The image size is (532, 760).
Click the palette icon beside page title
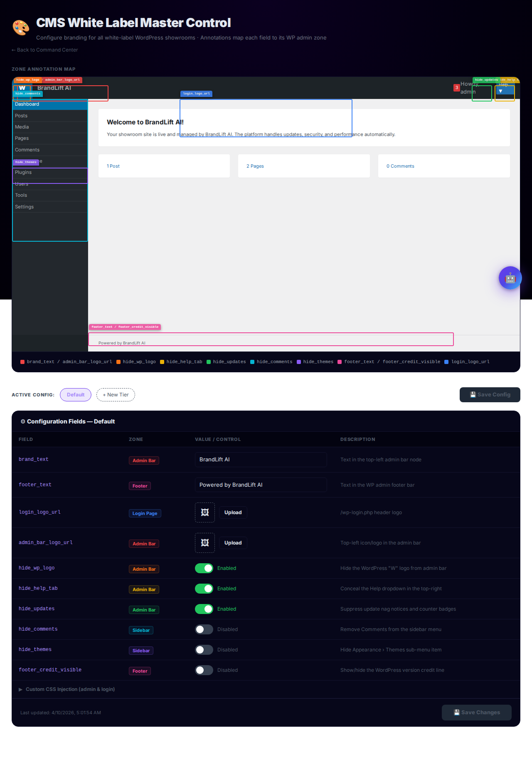[21, 28]
